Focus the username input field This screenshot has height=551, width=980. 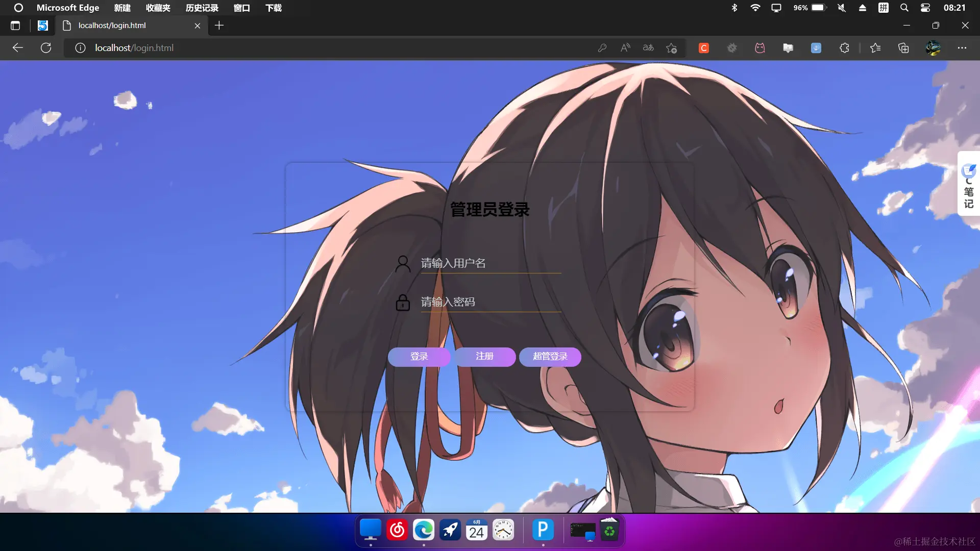click(x=490, y=263)
